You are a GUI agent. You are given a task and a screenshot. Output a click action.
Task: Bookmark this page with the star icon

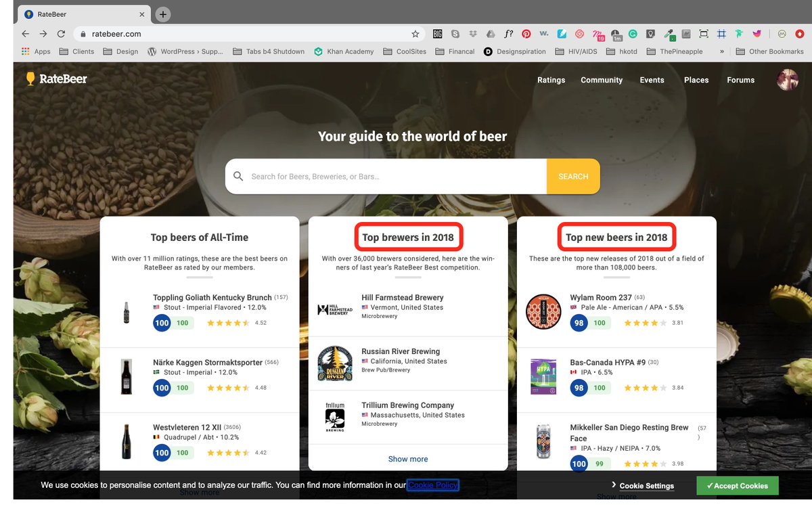415,34
